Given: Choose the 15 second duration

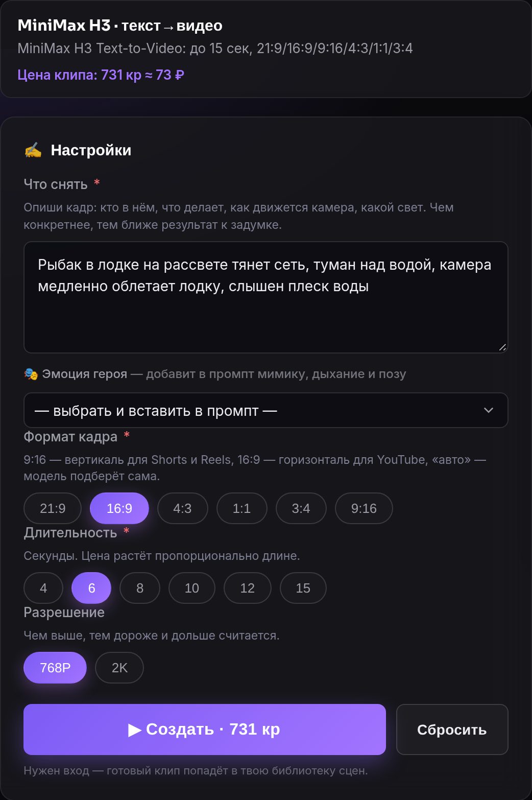Looking at the screenshot, I should (x=303, y=588).
